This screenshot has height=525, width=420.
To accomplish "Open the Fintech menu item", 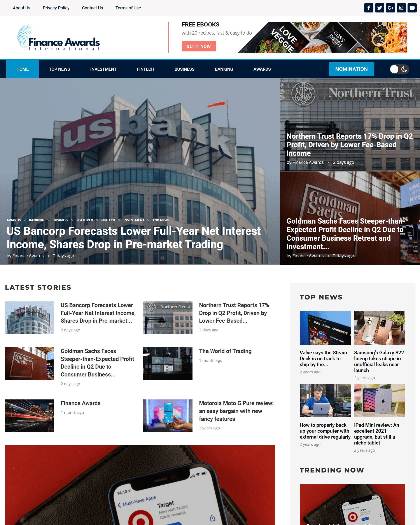I will tap(145, 69).
